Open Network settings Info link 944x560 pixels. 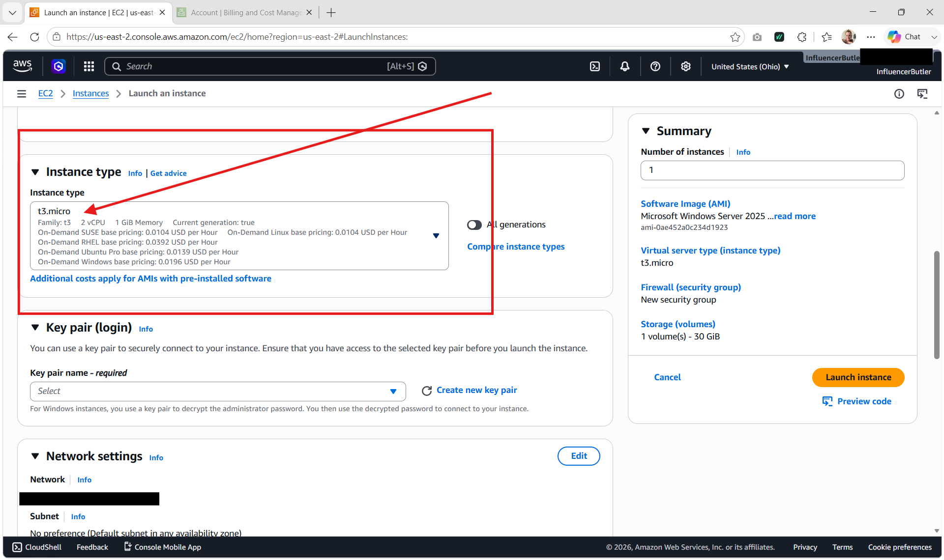tap(156, 458)
